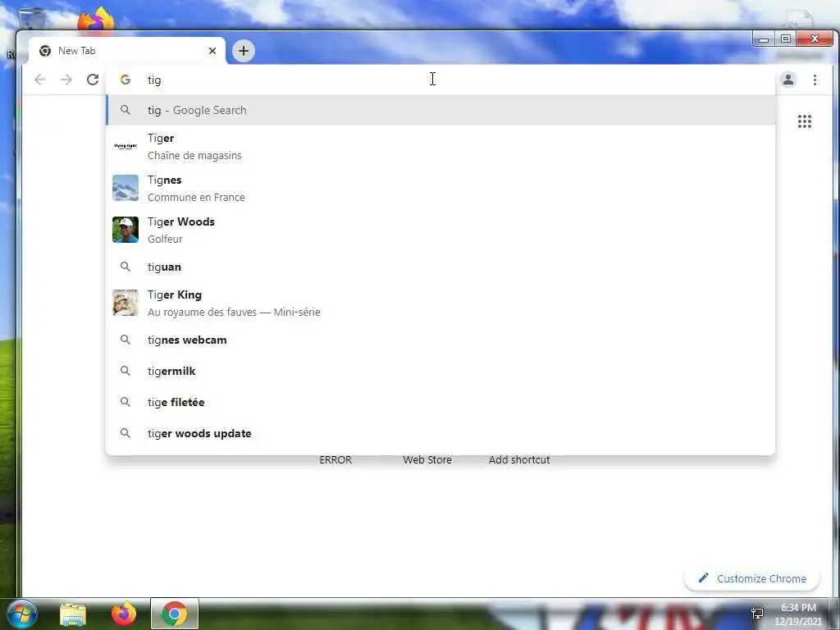Maximize the Chrome window
840x630 pixels.
785,39
